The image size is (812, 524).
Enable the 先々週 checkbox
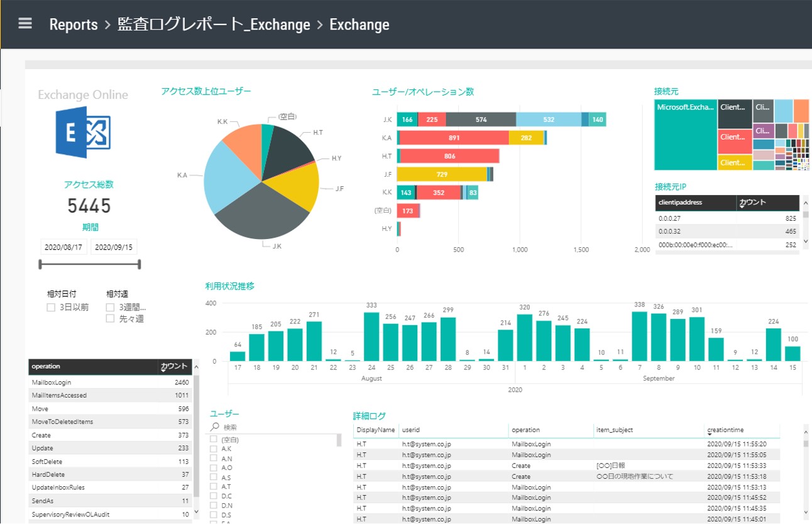click(110, 319)
